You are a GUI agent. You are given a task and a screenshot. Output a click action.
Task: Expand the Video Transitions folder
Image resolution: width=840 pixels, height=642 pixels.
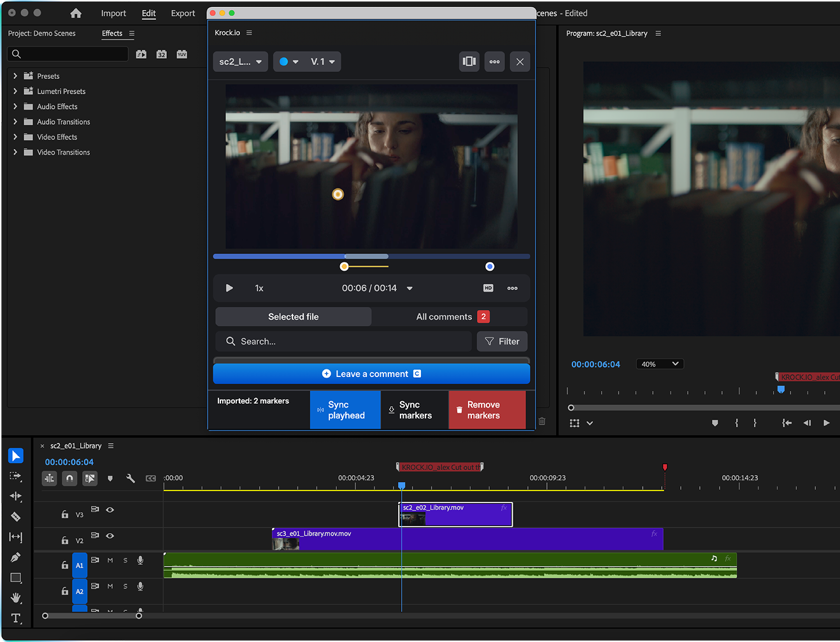point(15,152)
